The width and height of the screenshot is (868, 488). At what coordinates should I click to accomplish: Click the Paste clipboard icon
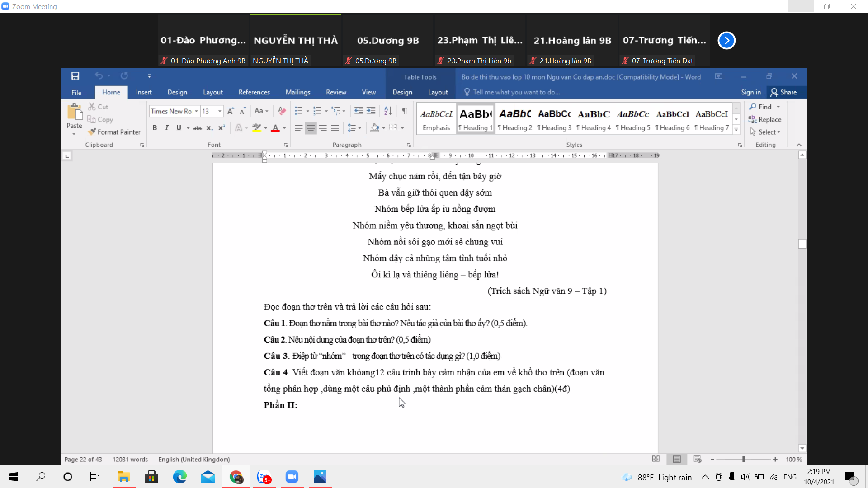pos(74,113)
